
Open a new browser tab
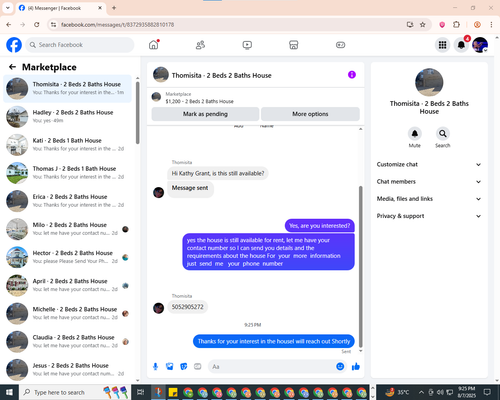114,8
